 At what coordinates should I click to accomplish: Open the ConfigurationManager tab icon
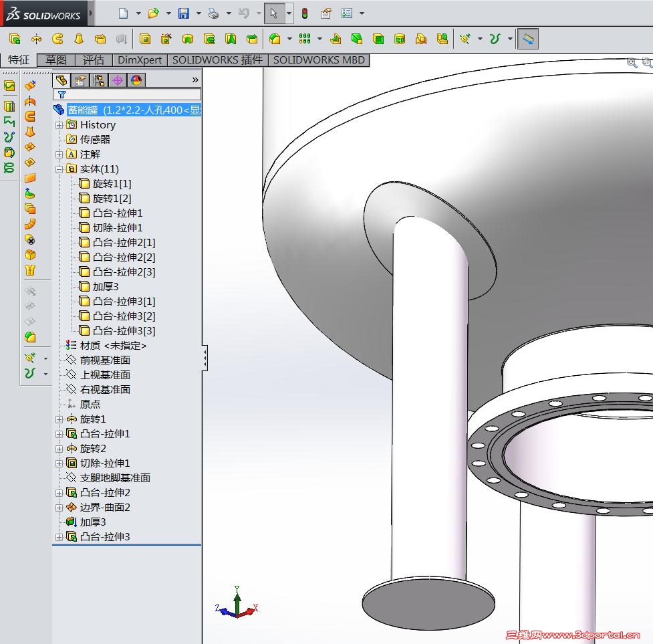click(99, 80)
